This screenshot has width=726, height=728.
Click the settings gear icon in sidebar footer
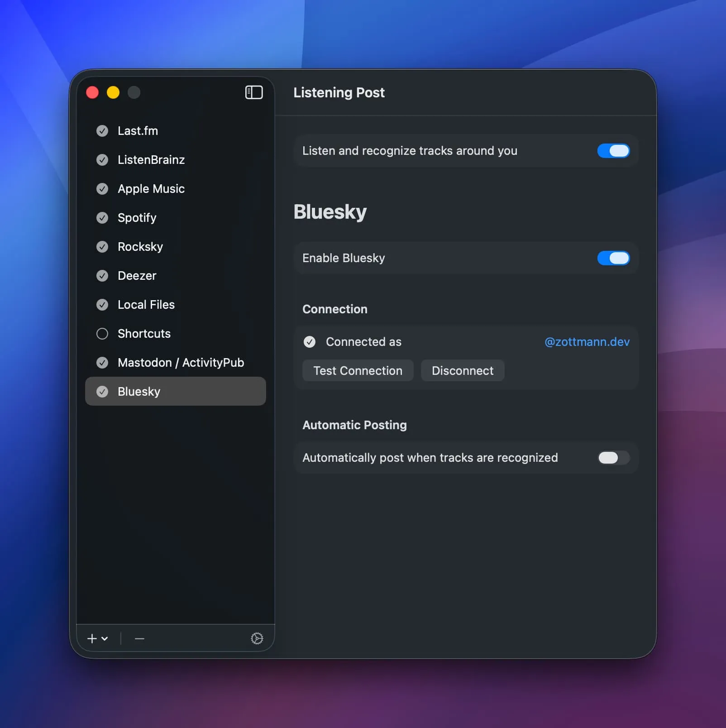pyautogui.click(x=257, y=638)
